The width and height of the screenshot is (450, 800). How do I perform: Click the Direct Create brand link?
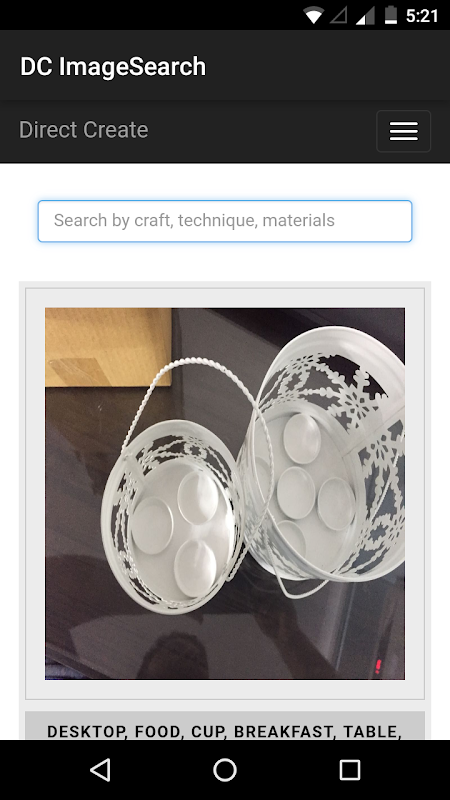[84, 130]
